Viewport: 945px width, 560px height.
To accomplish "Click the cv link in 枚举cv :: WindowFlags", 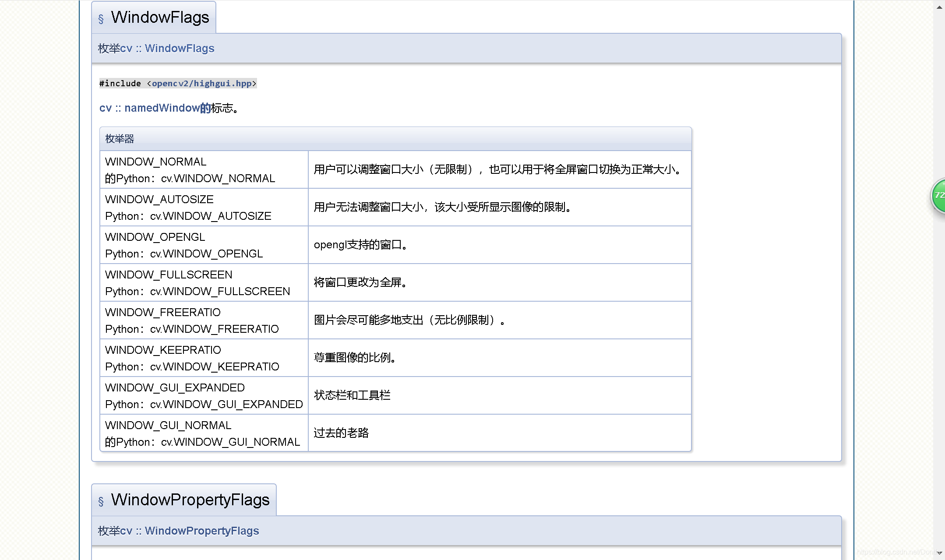I will tap(127, 48).
